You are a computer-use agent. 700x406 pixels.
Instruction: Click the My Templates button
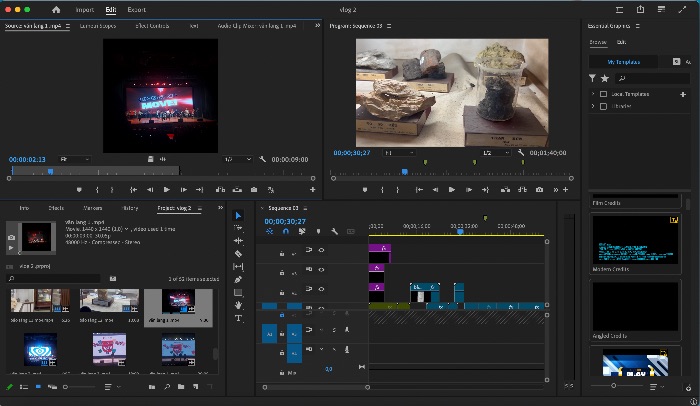(623, 62)
